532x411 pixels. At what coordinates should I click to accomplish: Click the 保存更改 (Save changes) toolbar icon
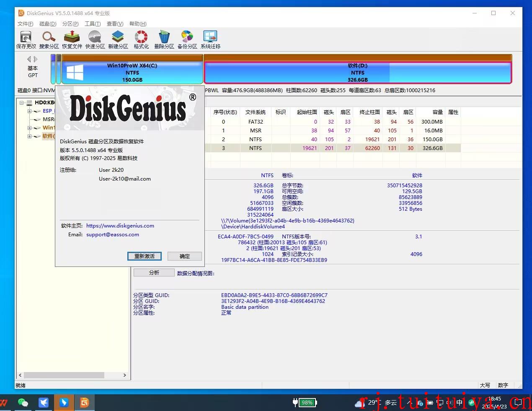26,40
